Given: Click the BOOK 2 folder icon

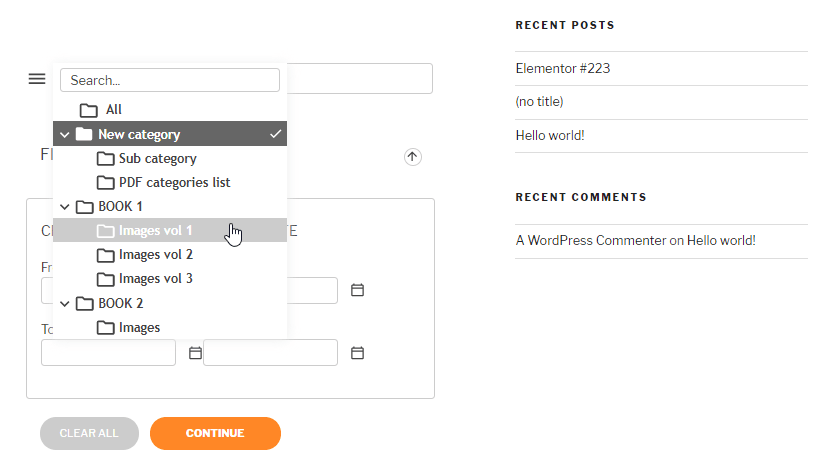Looking at the screenshot, I should [84, 303].
